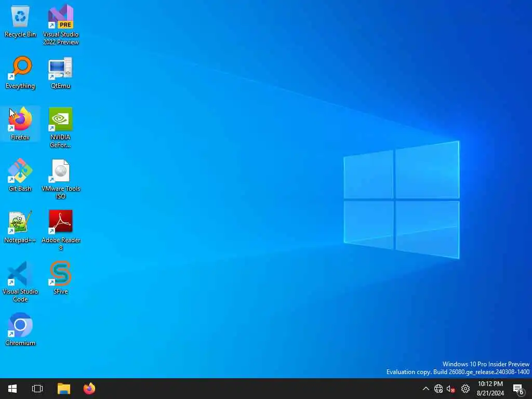The height and width of the screenshot is (399, 532).
Task: Select the SFive desktop shortcut
Action: pos(60,277)
